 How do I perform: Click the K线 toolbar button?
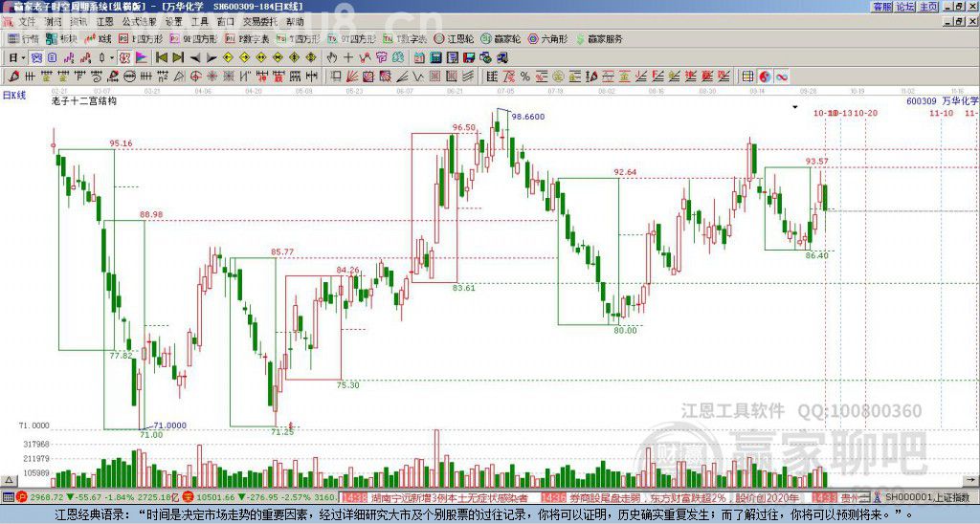98,39
